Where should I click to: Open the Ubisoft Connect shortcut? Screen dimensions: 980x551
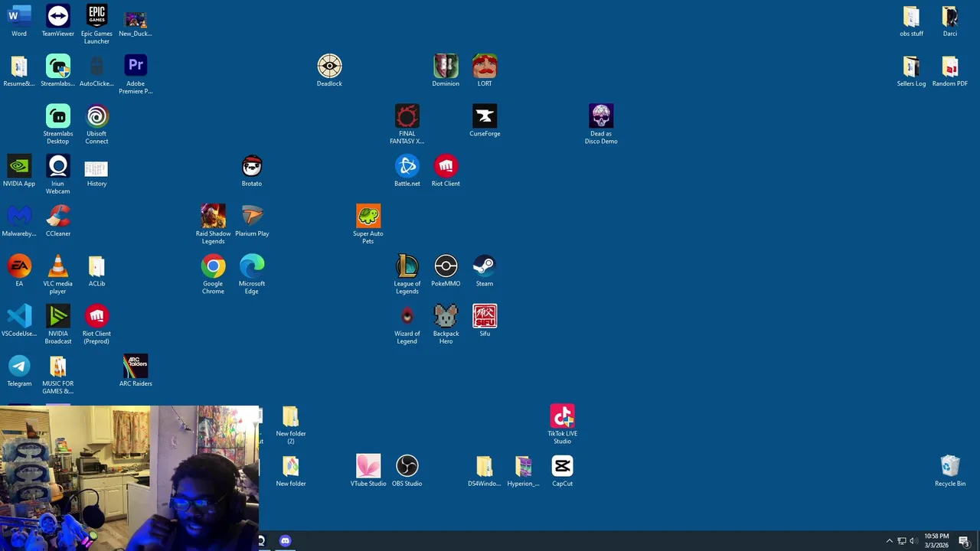click(x=96, y=116)
